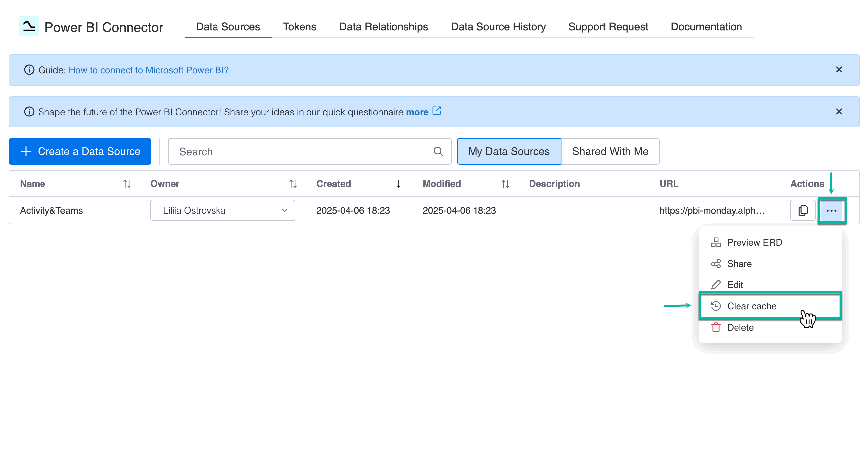The width and height of the screenshot is (868, 458).
Task: Select the Preview ERD icon
Action: (x=716, y=242)
